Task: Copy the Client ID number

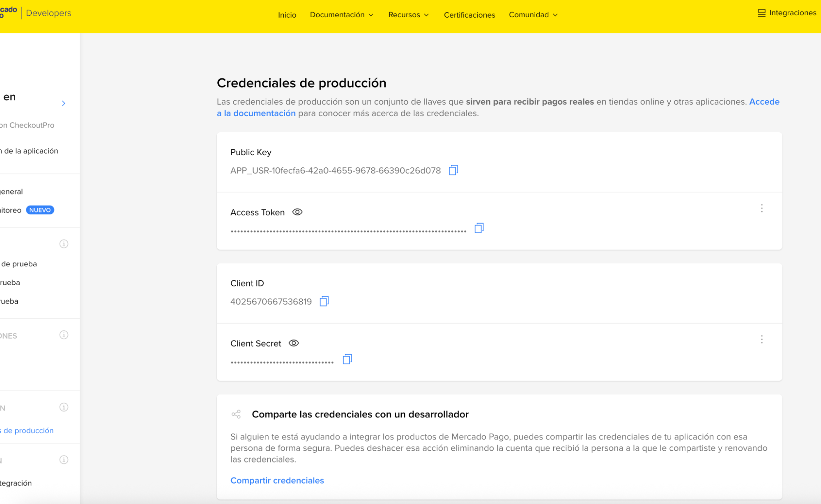Action: click(x=324, y=301)
